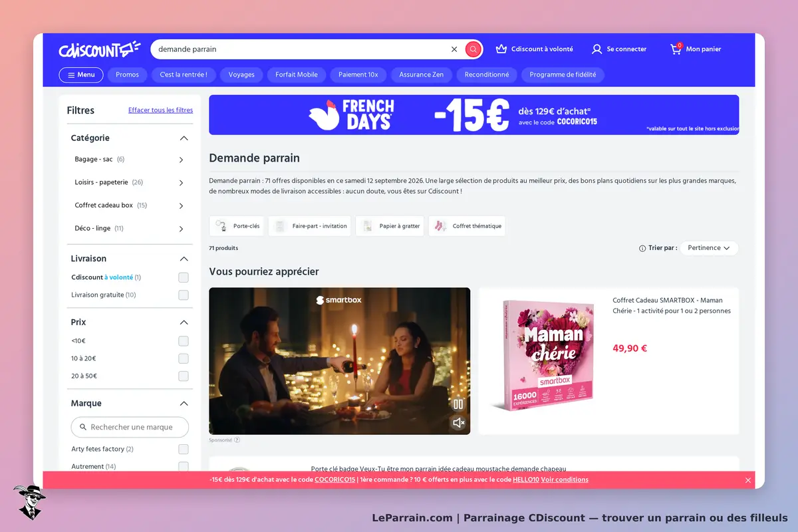Tick the Cdiscount à volonté checkbox
This screenshot has width=798, height=532.
pos(184,277)
